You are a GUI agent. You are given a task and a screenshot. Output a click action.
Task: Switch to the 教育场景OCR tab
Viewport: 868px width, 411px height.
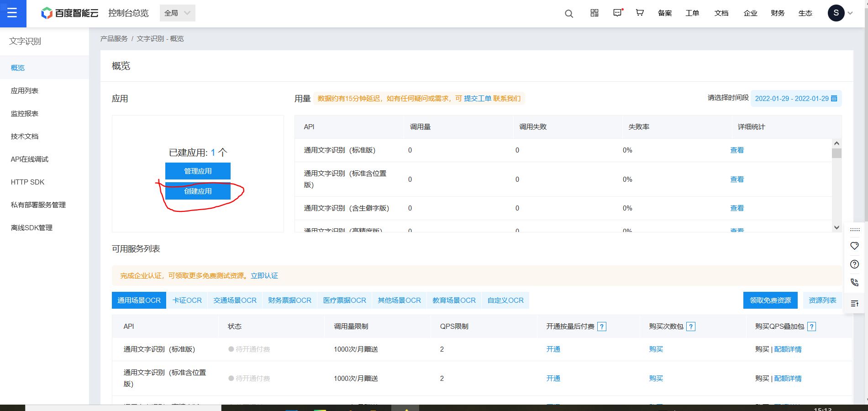(x=454, y=300)
